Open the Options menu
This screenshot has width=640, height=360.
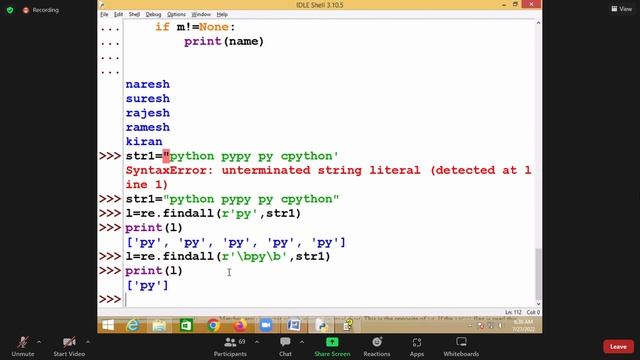pos(176,14)
